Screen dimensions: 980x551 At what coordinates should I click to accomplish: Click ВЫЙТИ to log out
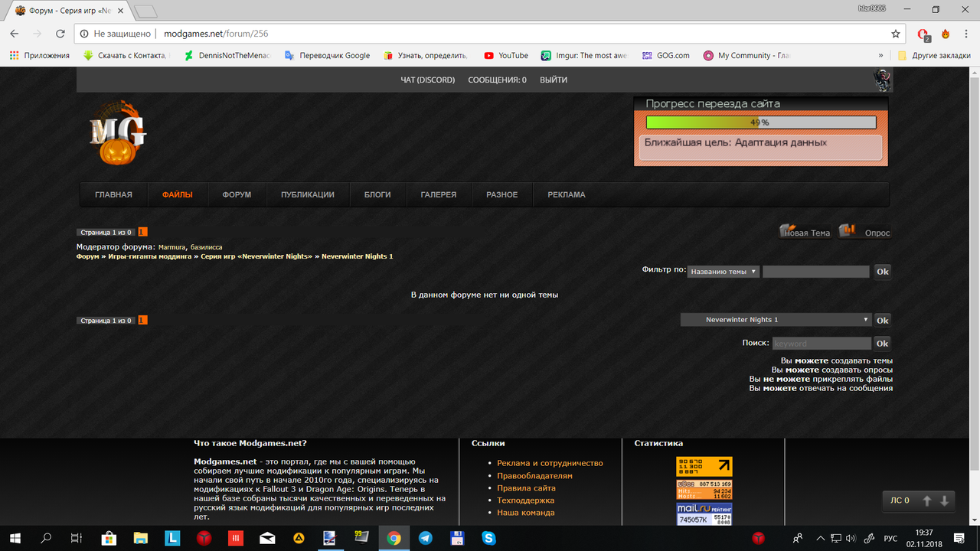[554, 80]
